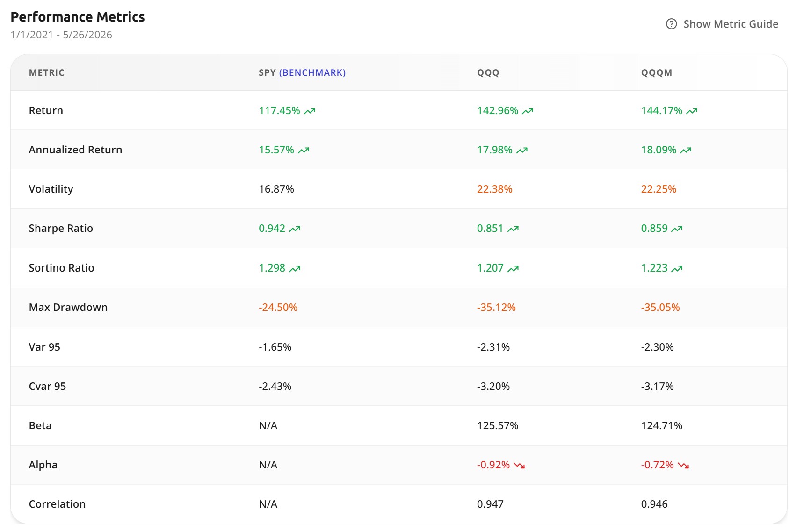Click the METRIC column header
796x532 pixels.
(x=47, y=72)
